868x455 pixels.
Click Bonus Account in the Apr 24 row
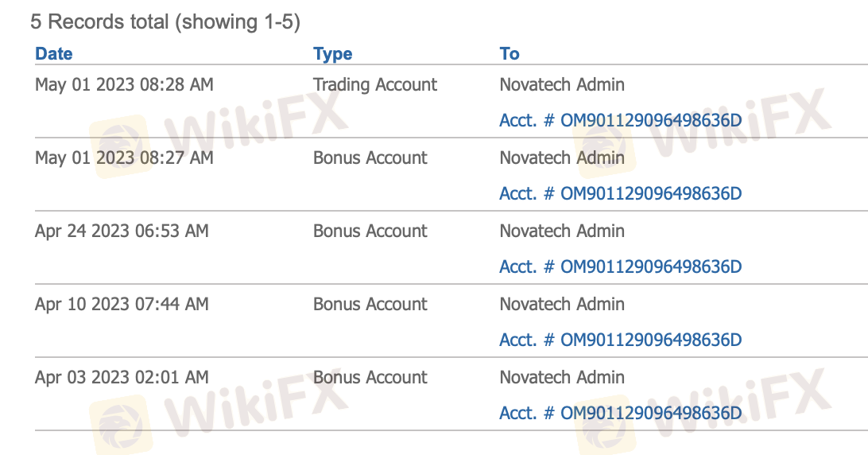(x=370, y=231)
